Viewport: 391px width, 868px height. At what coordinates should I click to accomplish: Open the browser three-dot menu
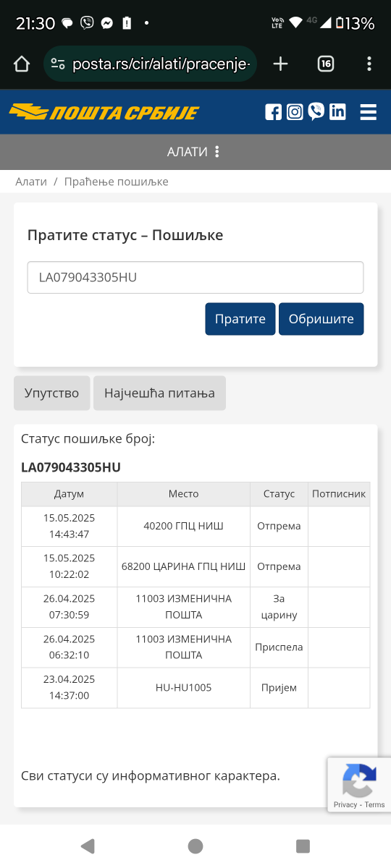pos(369,64)
